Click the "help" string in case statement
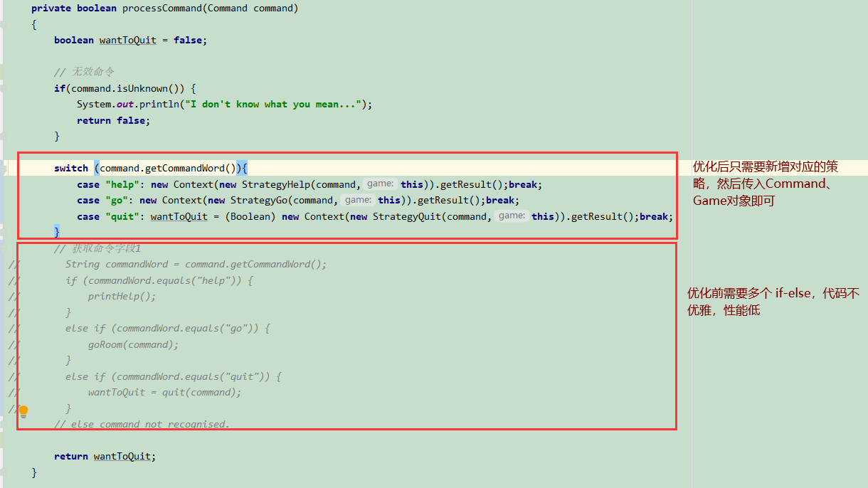Viewport: 868px width, 488px height. point(122,185)
